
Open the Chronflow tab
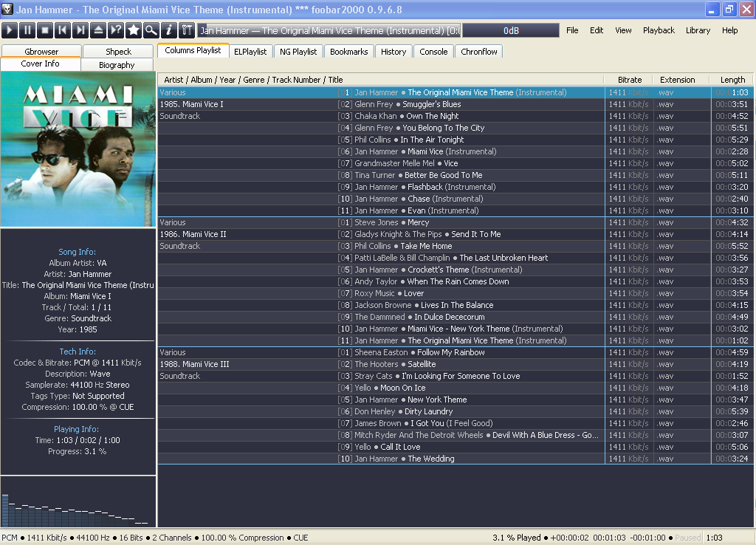point(478,52)
